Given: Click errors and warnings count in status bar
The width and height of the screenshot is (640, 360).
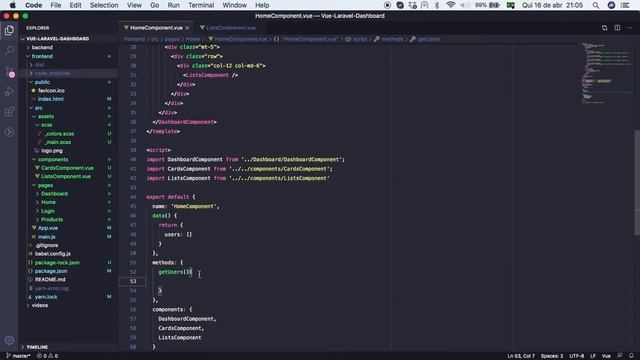Looking at the screenshot, I should [47, 356].
